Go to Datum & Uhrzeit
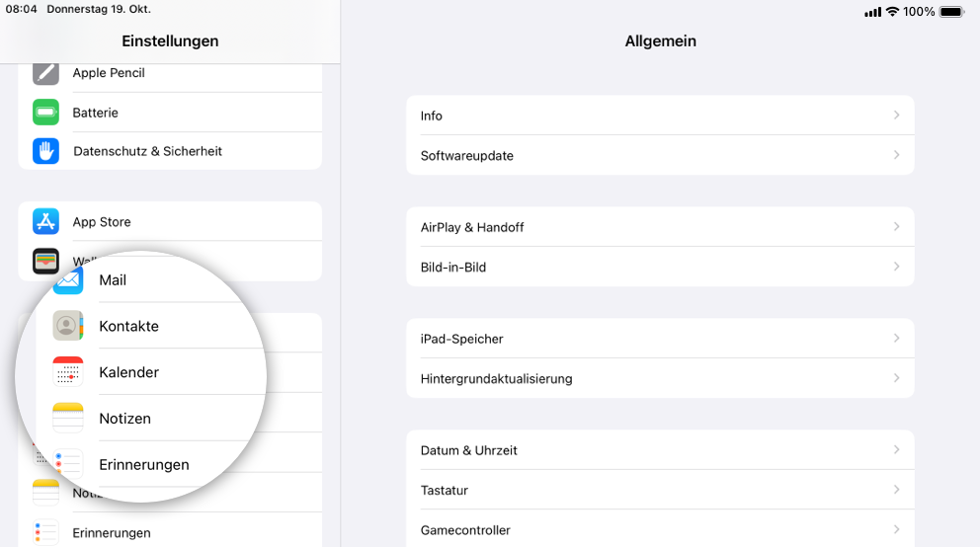 point(660,450)
